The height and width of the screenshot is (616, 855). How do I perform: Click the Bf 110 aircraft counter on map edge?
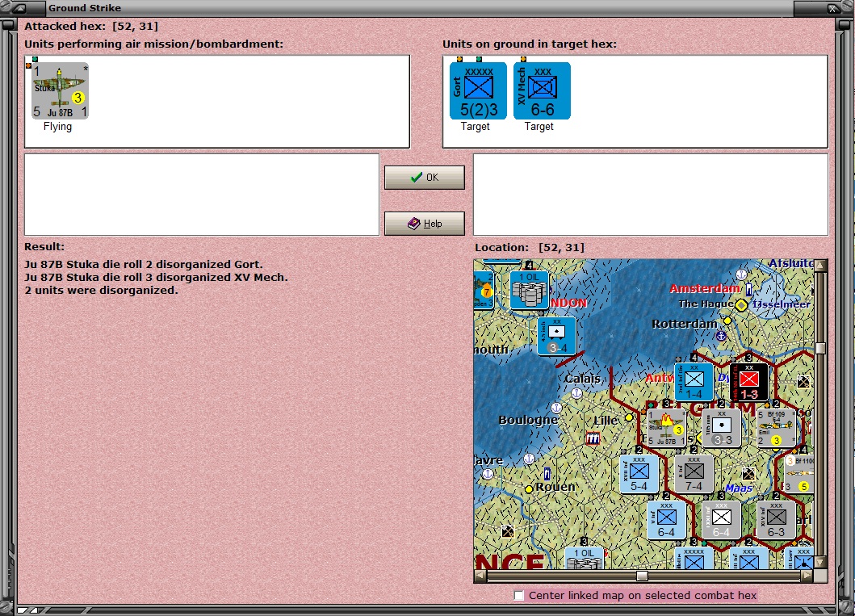(x=799, y=474)
